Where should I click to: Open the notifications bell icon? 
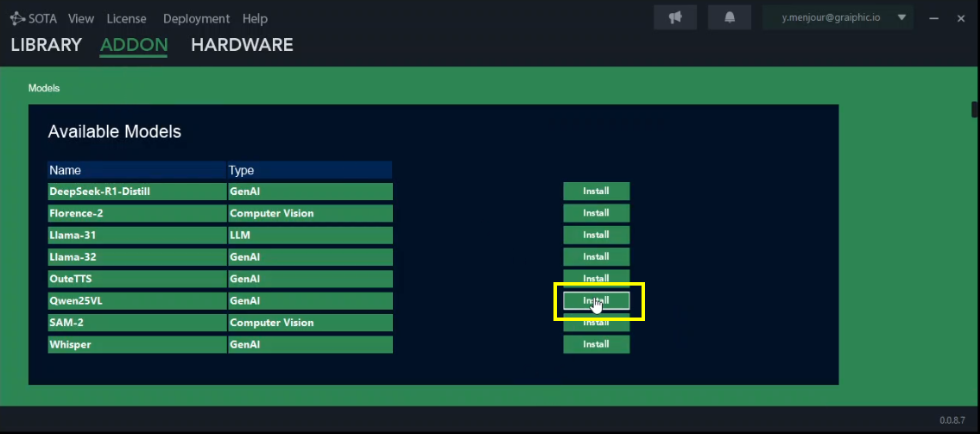point(730,17)
